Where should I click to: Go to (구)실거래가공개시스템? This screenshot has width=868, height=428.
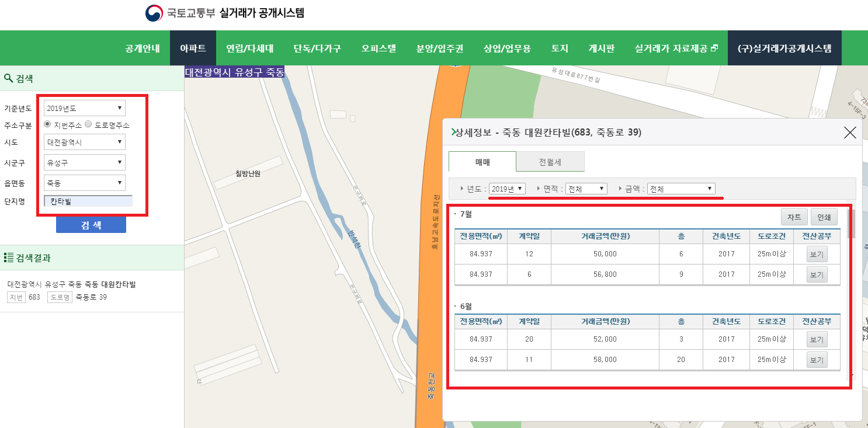coord(784,48)
